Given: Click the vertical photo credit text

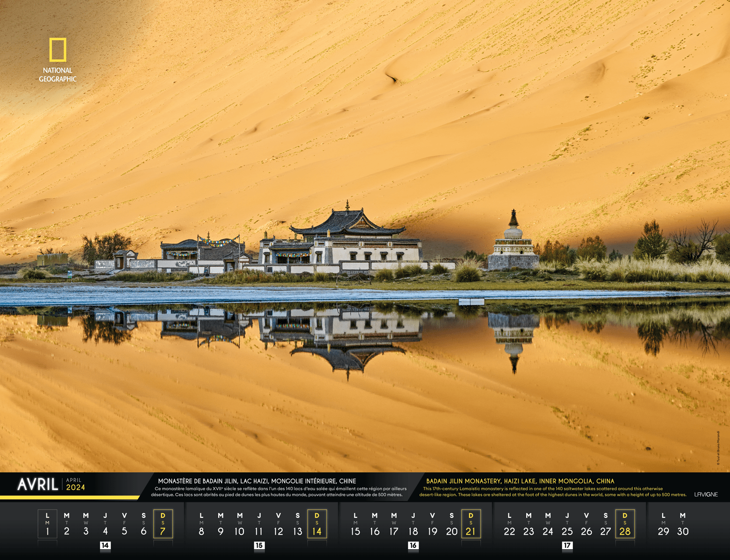Looking at the screenshot, I should click(x=718, y=448).
